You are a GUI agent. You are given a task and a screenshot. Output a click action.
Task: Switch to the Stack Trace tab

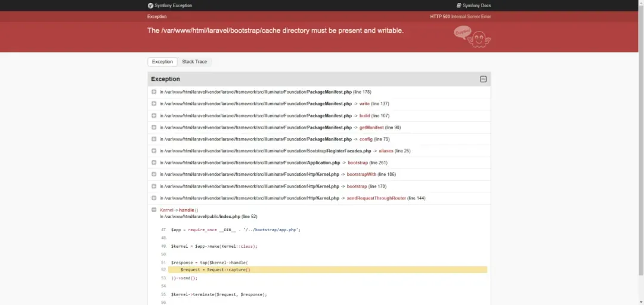coord(194,62)
